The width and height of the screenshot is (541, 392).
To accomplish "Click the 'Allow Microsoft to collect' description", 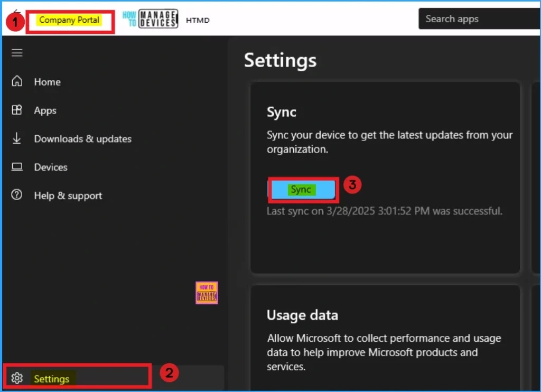I will [x=384, y=352].
